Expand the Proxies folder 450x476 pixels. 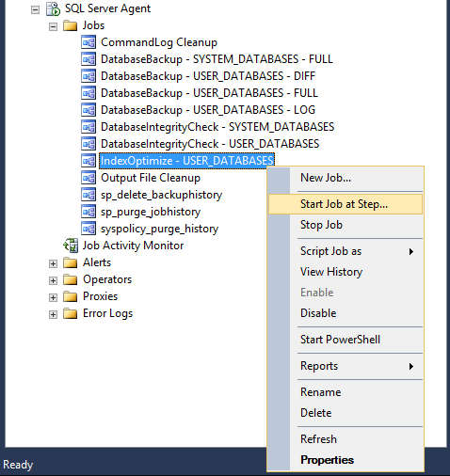pyautogui.click(x=54, y=297)
